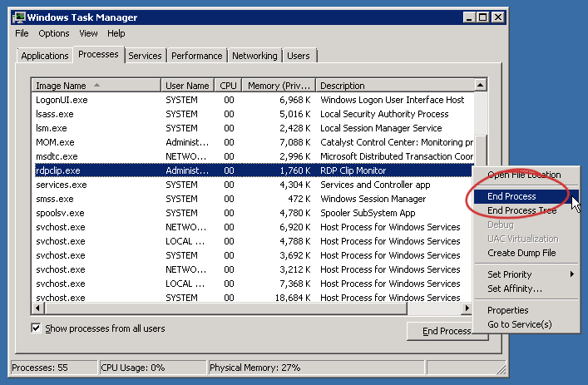
Task: Open the Options menu
Action: (53, 33)
